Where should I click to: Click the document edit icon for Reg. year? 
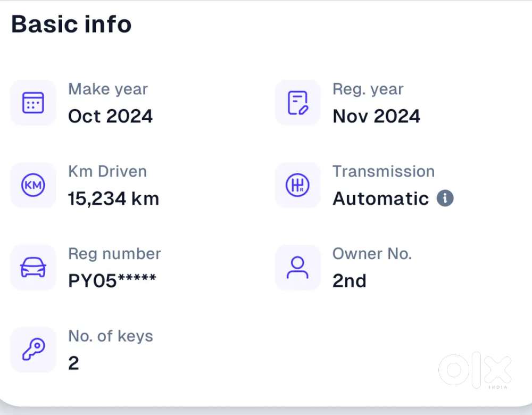(x=297, y=103)
